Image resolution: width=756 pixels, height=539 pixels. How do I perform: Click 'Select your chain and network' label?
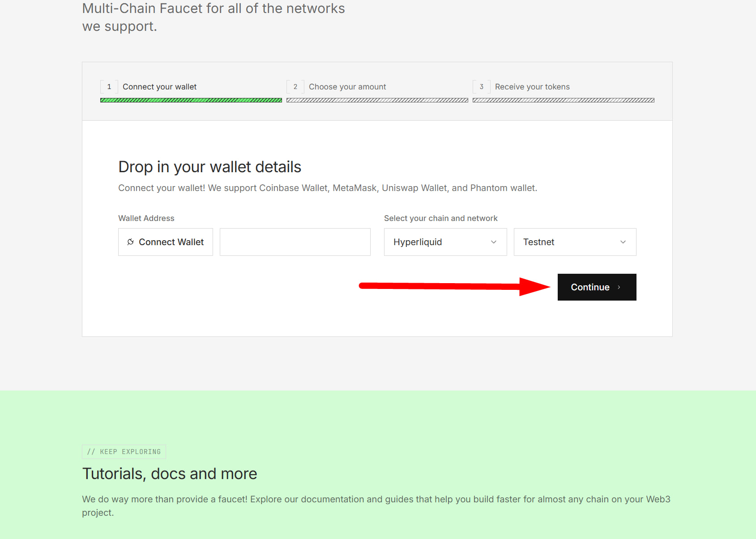(441, 218)
